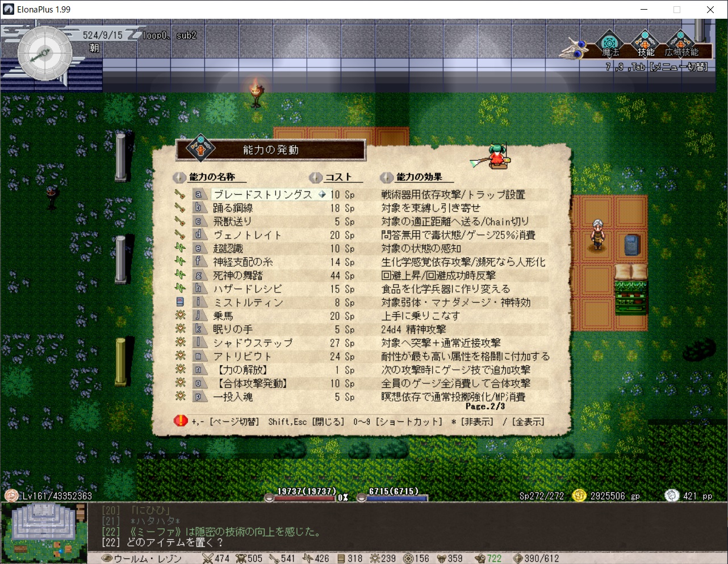Screen dimensions: 728x564
Task: Click the [非表示] hide hint
Action: pyautogui.click(x=476, y=421)
